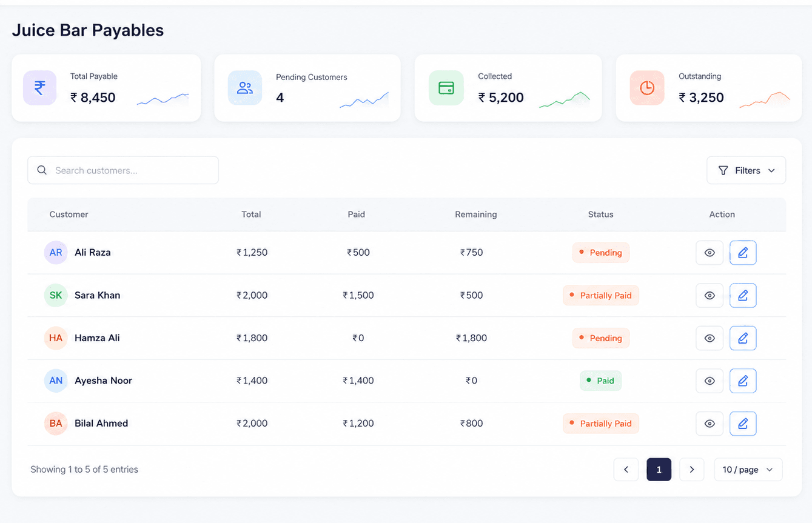This screenshot has width=812, height=523.
Task: Click Ali Raza's Pending status badge
Action: [x=601, y=253]
